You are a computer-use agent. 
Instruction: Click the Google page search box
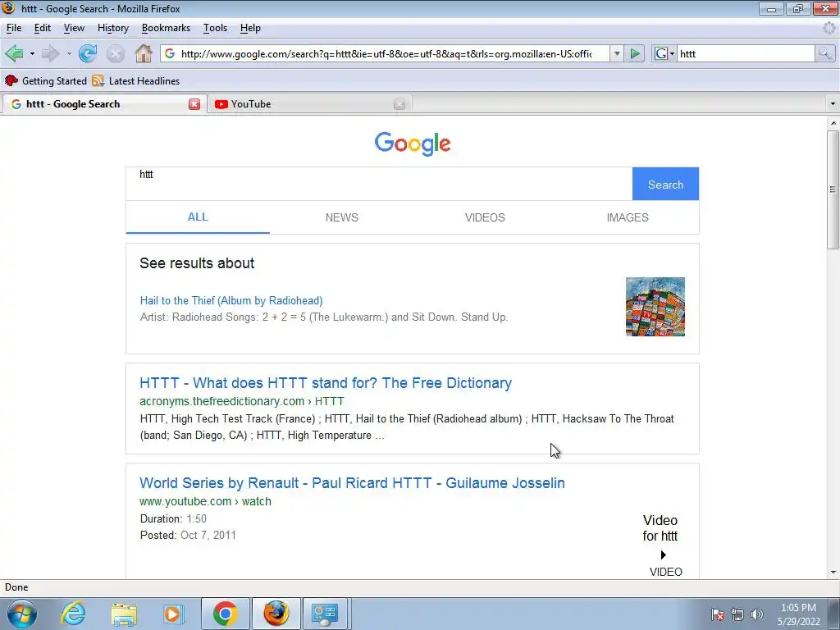tap(379, 184)
